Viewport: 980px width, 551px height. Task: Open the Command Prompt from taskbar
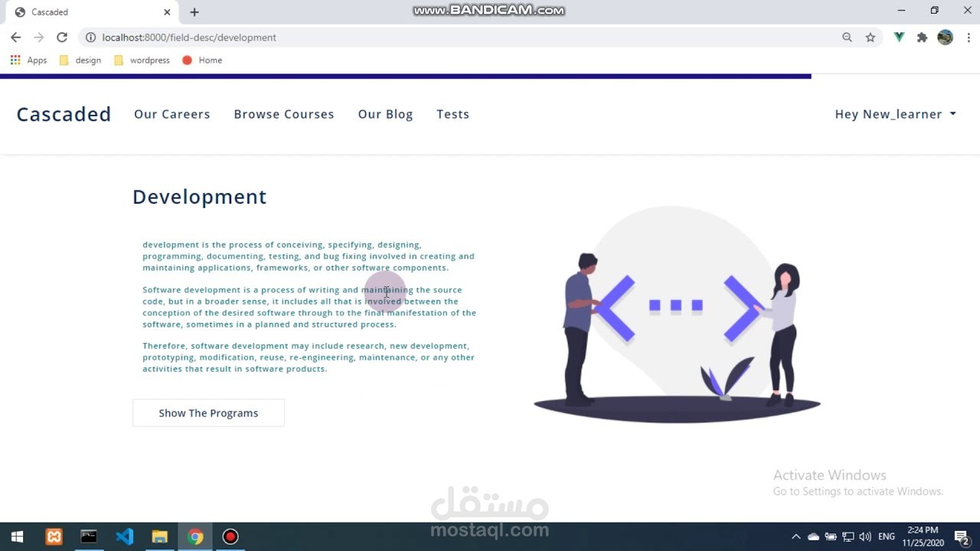(x=88, y=536)
